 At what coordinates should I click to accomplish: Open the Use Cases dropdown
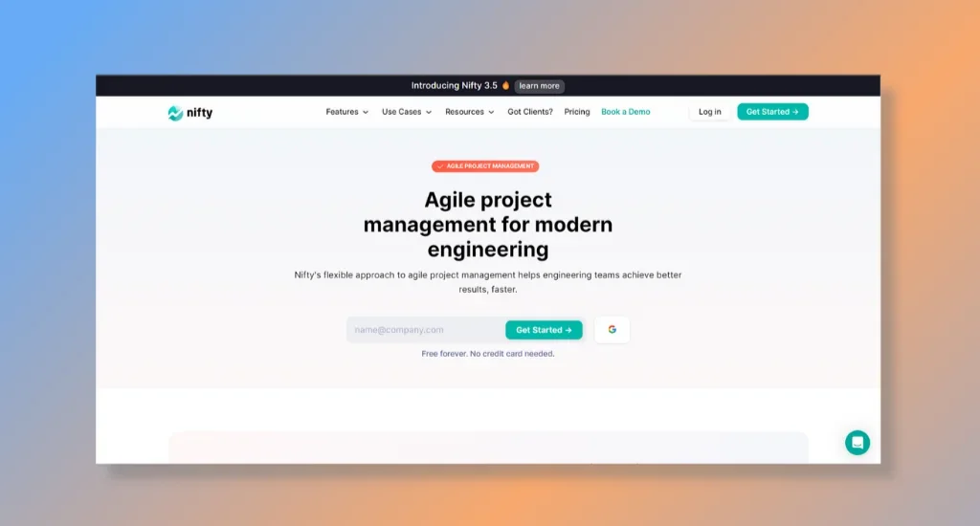pos(407,112)
